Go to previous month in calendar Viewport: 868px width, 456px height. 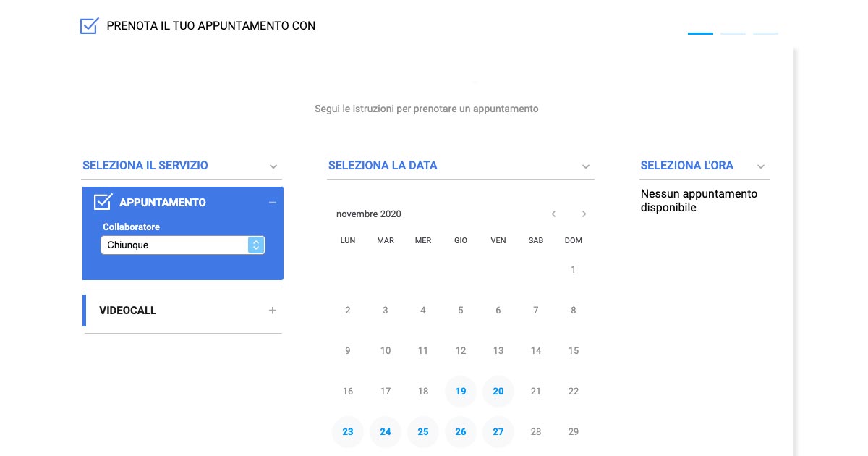[x=553, y=214]
